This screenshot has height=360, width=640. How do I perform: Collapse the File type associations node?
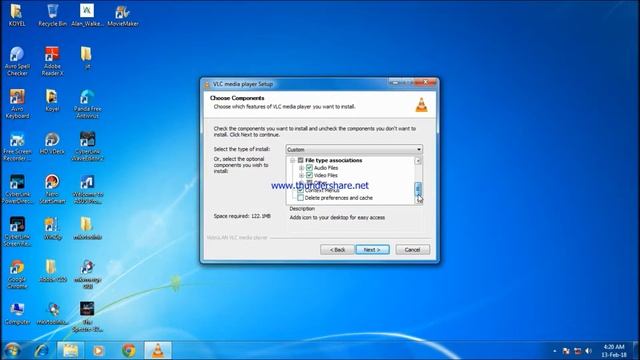293,160
